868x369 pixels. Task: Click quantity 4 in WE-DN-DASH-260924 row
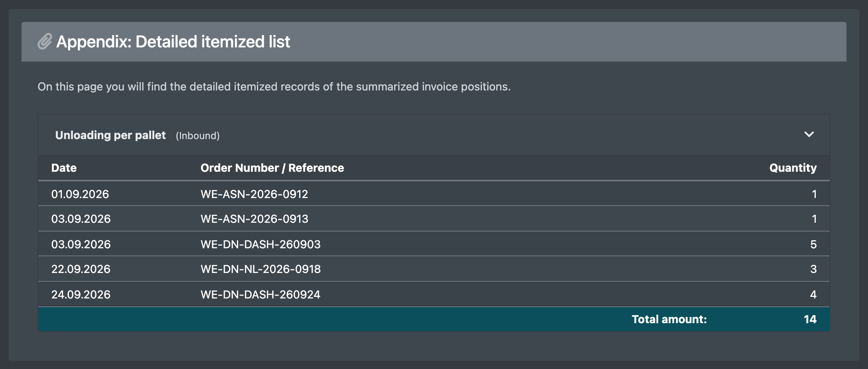[x=813, y=294]
